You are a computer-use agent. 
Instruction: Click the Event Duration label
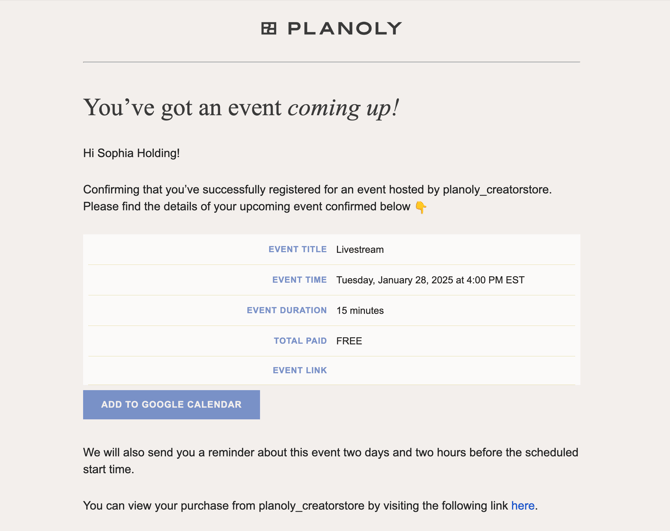click(287, 310)
